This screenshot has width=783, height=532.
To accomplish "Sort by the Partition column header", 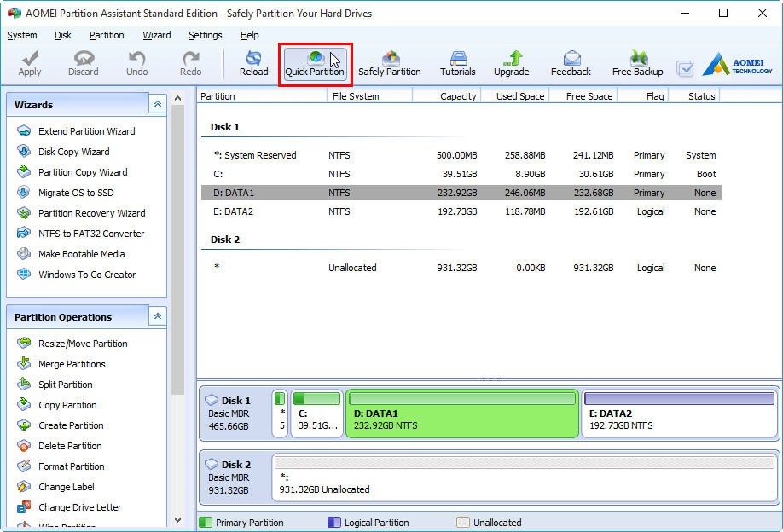I will click(262, 95).
